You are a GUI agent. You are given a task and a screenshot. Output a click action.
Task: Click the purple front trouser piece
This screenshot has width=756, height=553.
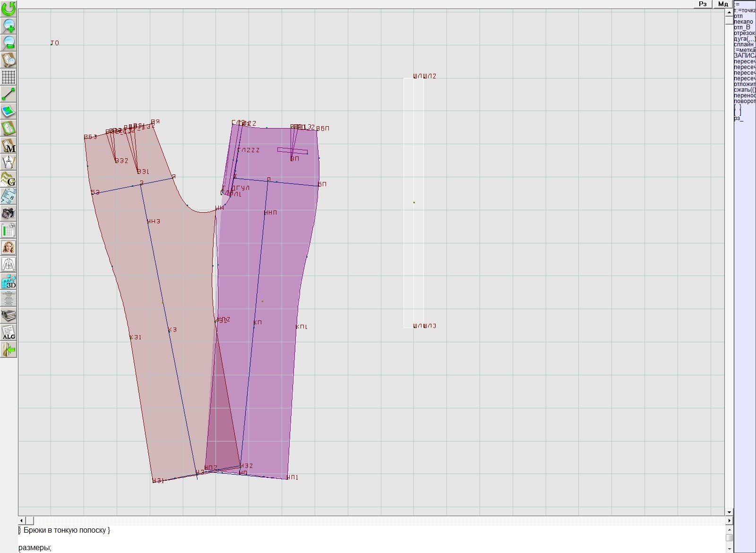(274, 284)
